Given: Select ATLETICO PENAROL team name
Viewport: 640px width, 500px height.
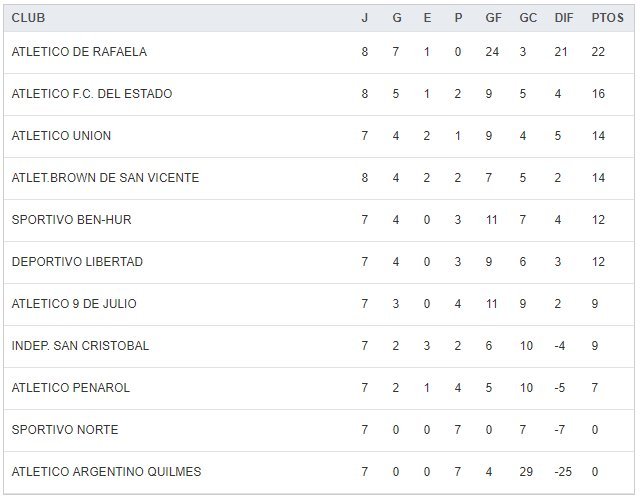Looking at the screenshot, I should point(70,388).
